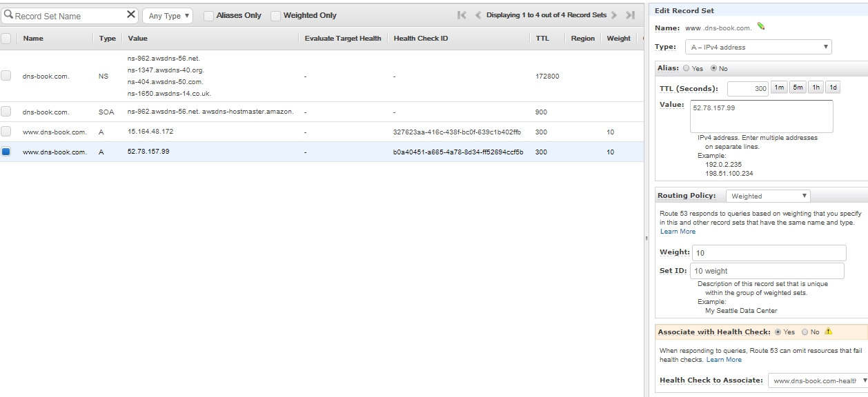The width and height of the screenshot is (868, 397).
Task: Open the Routing Policy dropdown
Action: coord(769,196)
